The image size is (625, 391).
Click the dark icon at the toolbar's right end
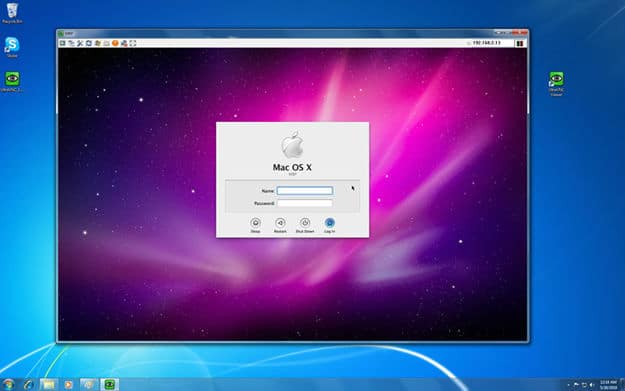click(x=520, y=43)
